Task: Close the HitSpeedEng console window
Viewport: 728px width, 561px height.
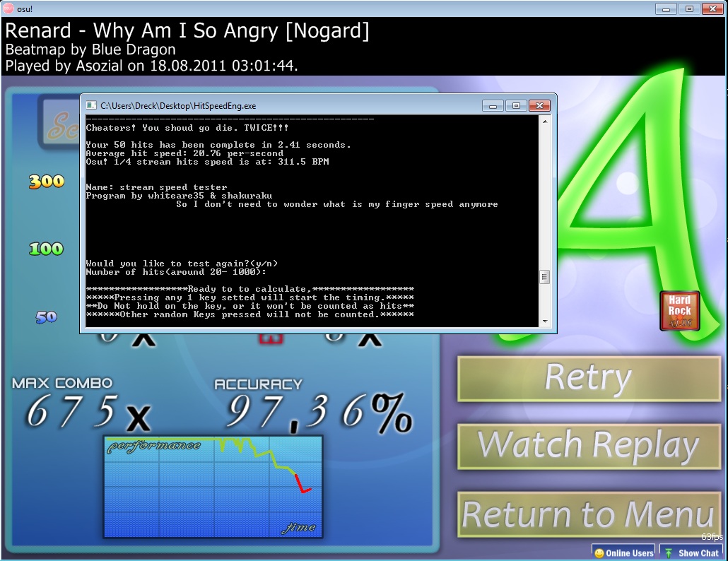Action: (539, 106)
